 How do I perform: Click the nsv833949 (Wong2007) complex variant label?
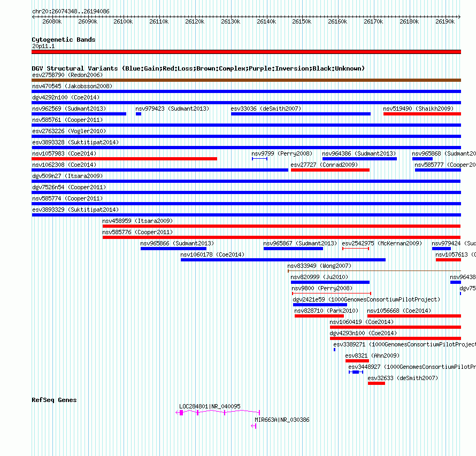point(319,266)
